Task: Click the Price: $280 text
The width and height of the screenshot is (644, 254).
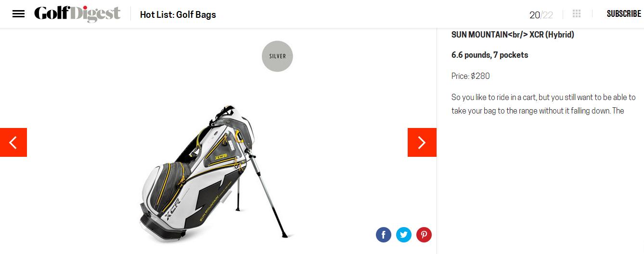Action: coord(471,76)
